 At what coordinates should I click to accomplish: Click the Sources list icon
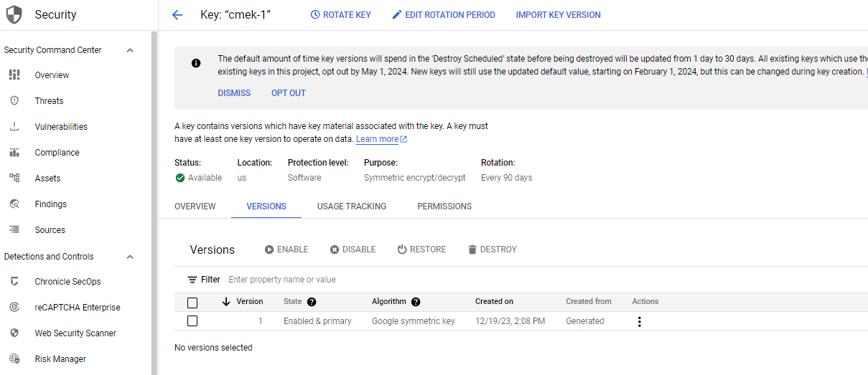pos(14,229)
